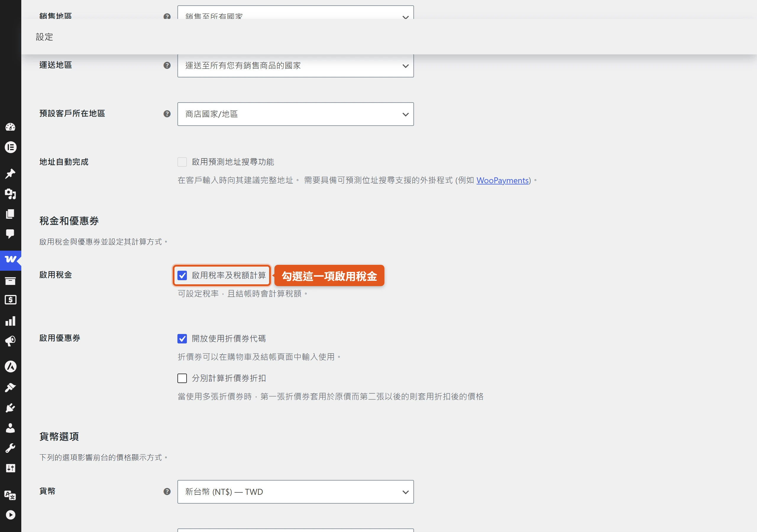Open Payments dollar sign icon
Viewport: 757px width, 532px height.
10,300
